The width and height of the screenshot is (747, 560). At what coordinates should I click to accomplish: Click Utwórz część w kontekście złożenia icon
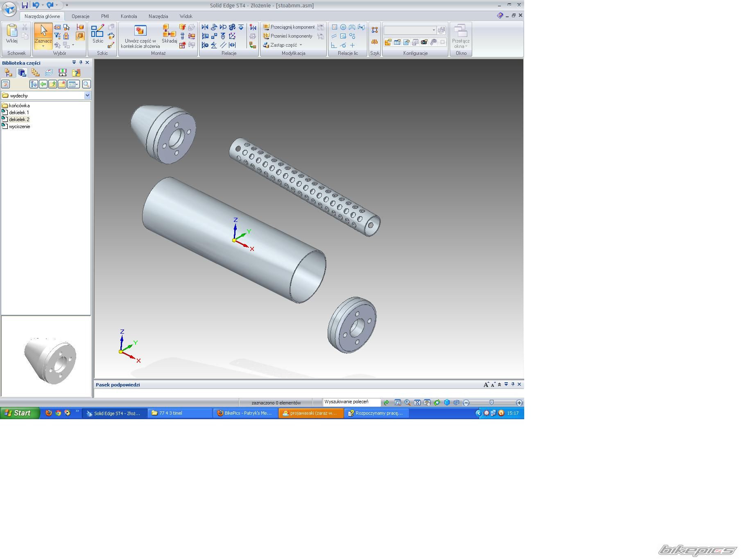tap(140, 31)
